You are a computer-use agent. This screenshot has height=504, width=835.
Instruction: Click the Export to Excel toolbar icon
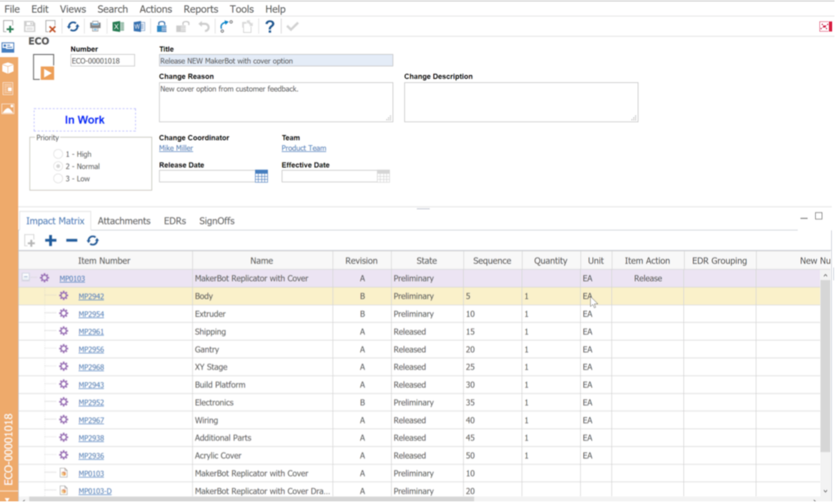(118, 26)
